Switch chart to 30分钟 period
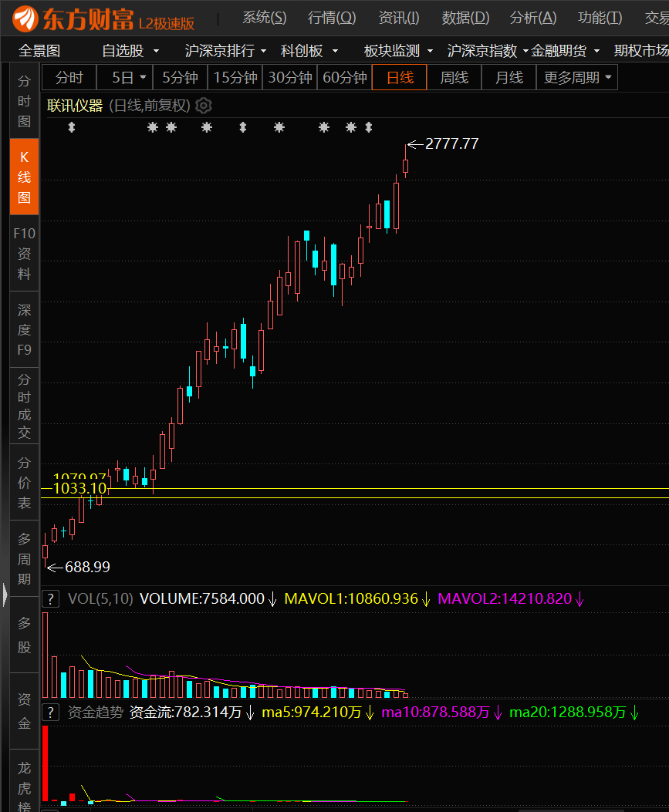 click(x=289, y=78)
